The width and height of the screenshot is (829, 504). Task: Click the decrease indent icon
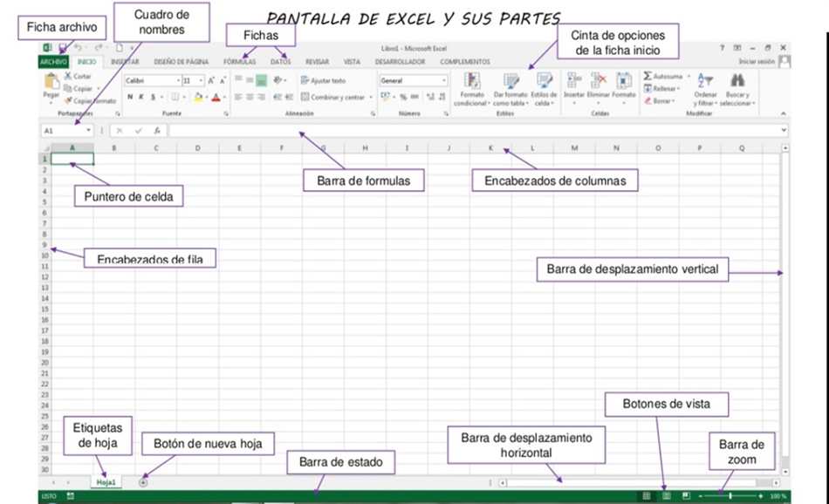pyautogui.click(x=277, y=97)
